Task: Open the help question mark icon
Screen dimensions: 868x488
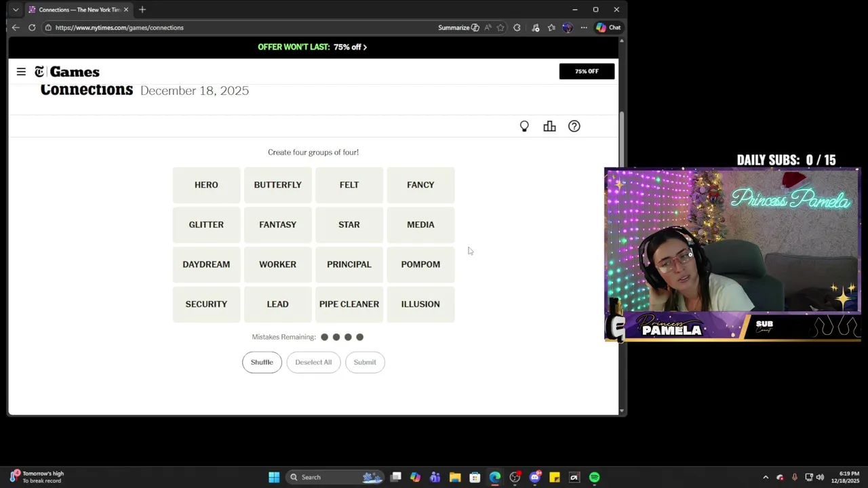Action: (574, 126)
